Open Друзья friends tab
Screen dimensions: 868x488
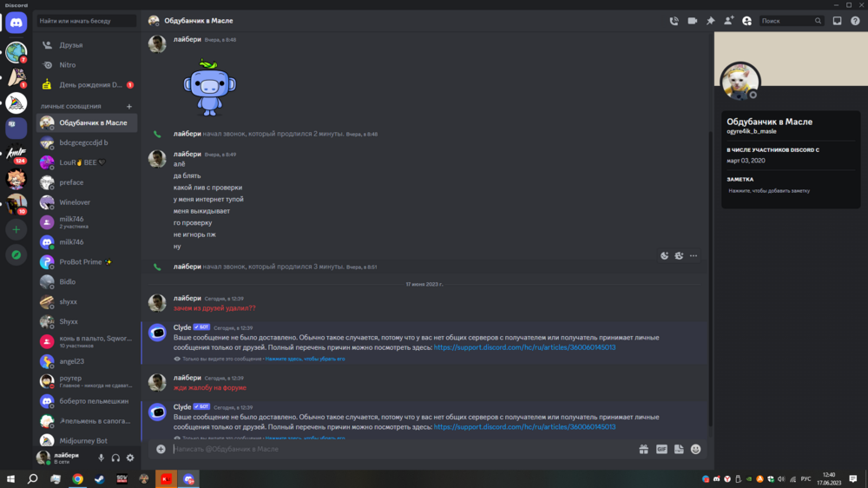pyautogui.click(x=86, y=45)
